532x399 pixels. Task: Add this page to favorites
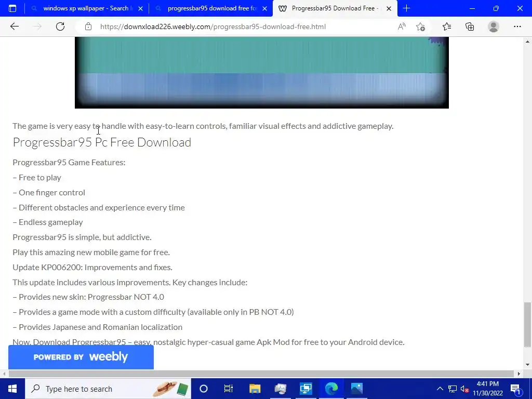click(420, 26)
